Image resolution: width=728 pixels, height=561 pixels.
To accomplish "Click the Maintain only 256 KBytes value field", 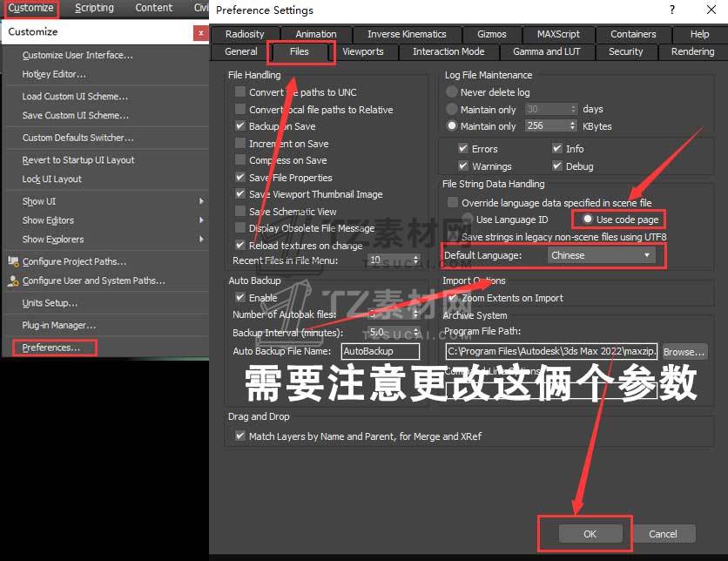I will (547, 125).
